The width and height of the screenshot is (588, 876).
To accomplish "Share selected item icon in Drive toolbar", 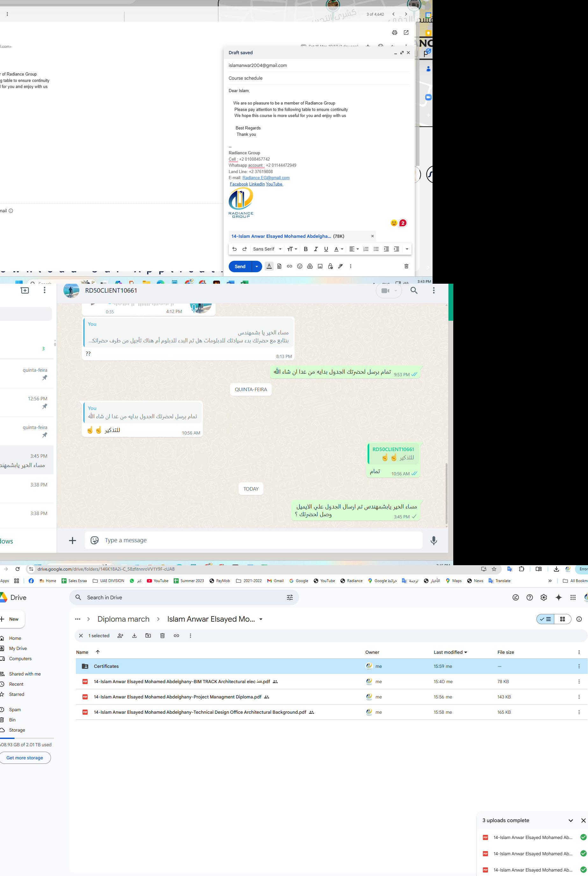I will tap(120, 635).
